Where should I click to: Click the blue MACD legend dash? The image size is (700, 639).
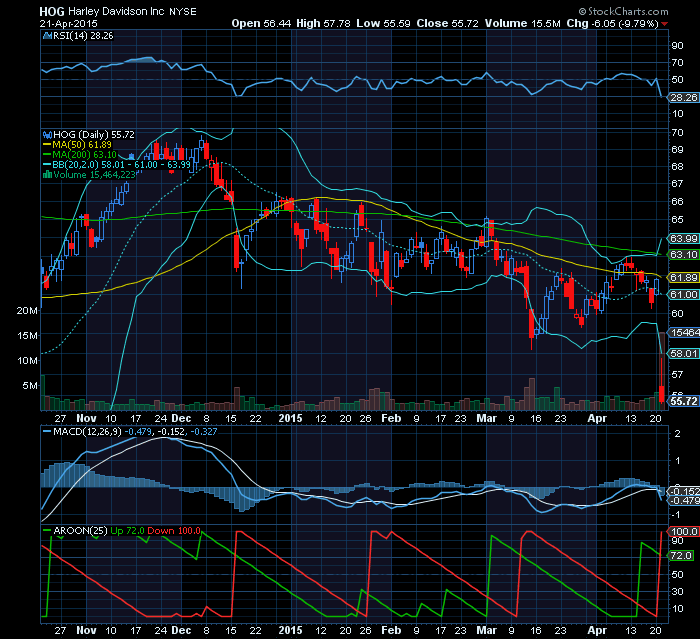(47, 432)
